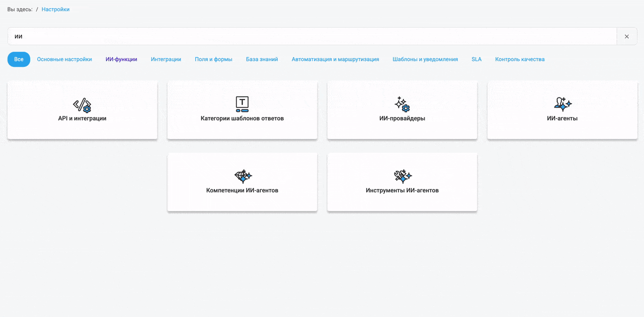
Task: Click the Вы здесь breadcrumb label
Action: point(20,10)
